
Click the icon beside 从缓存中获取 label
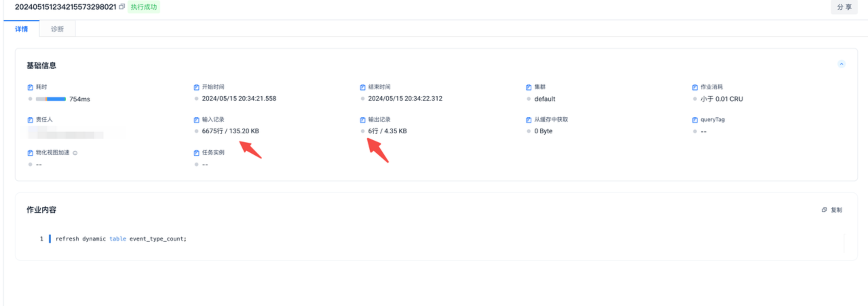click(528, 120)
